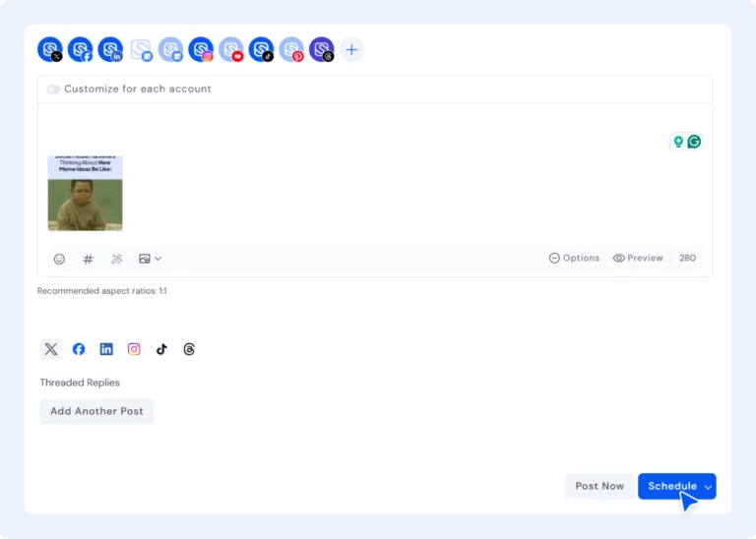Open the emoji picker in the toolbar

pyautogui.click(x=59, y=259)
